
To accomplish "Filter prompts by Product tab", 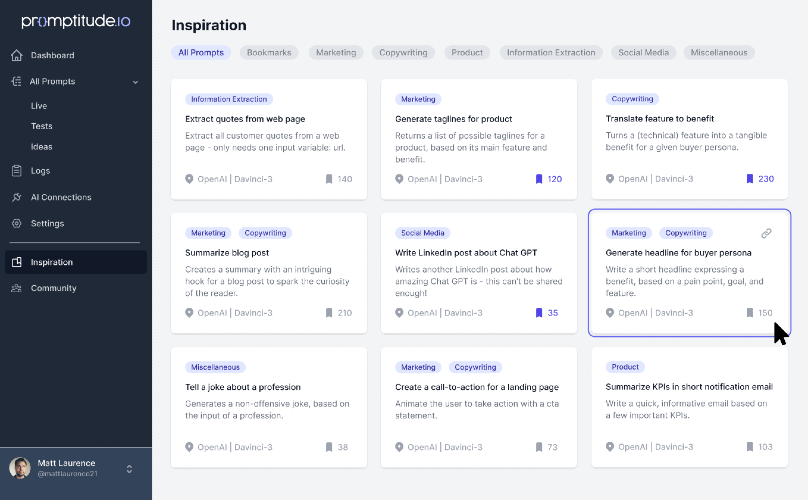I will (x=467, y=53).
